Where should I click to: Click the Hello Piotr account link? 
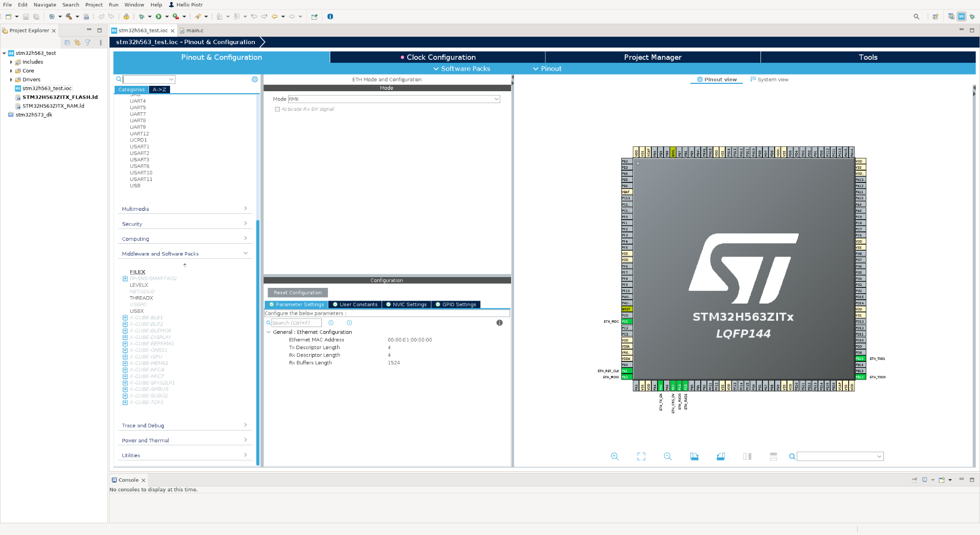pos(186,4)
